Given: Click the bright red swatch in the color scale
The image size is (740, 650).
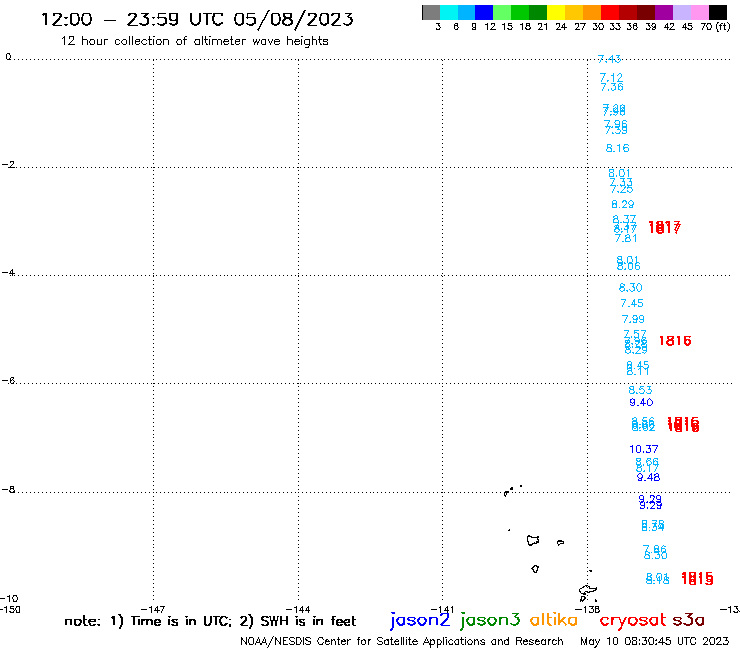Looking at the screenshot, I should click(x=610, y=12).
